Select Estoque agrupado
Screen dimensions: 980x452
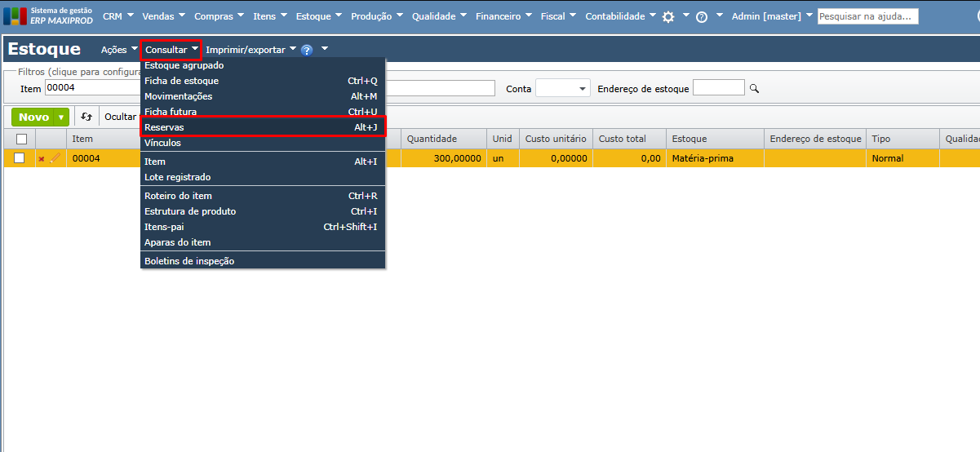263,65
